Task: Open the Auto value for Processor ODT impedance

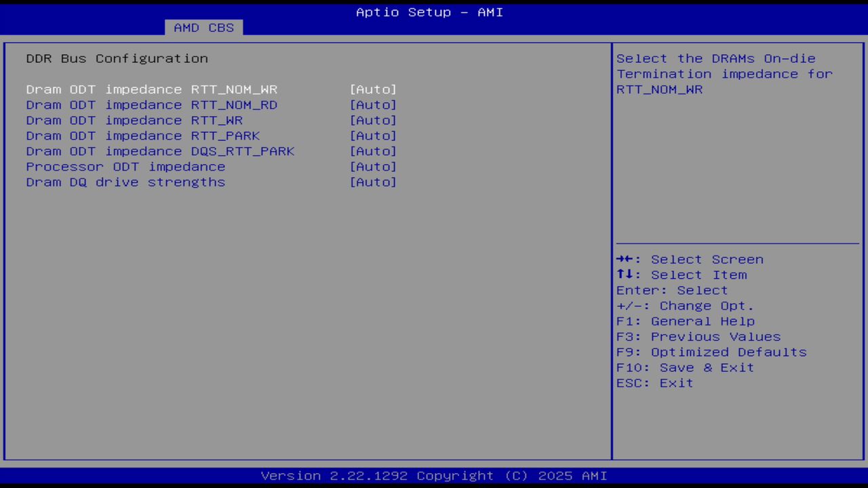Action: click(x=373, y=167)
